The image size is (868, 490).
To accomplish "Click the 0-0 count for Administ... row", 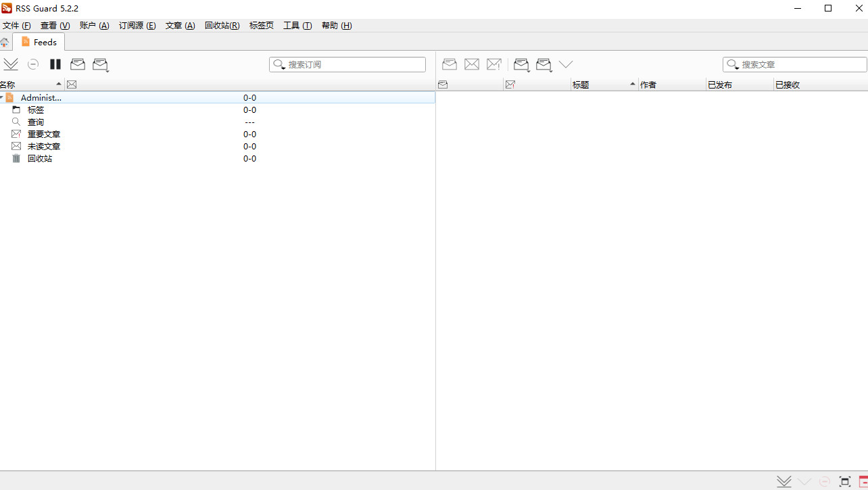I will click(x=250, y=98).
